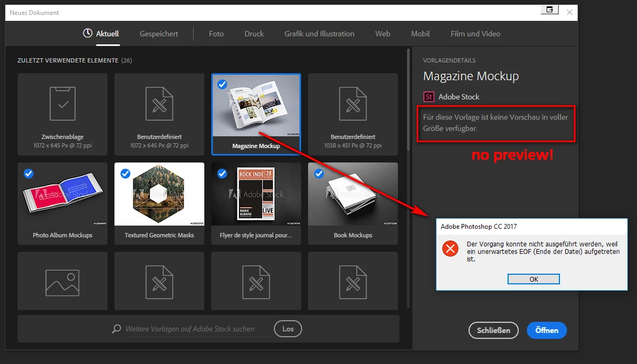Select the Textured Geometric Masks thumbnail
Image resolution: width=637 pixels, height=364 pixels.
coord(159,195)
